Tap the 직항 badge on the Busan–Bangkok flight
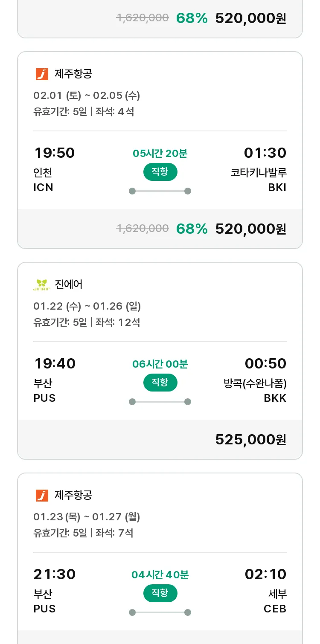Screen dimensions: 320x644 [x=160, y=383]
